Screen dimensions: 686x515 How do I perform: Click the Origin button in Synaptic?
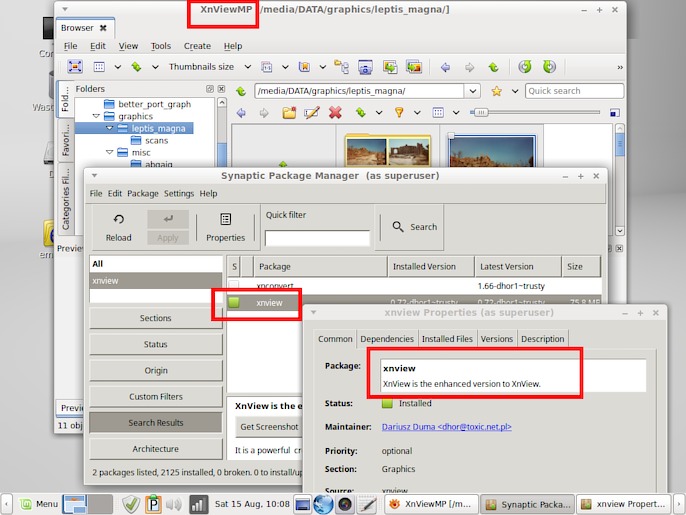(155, 370)
